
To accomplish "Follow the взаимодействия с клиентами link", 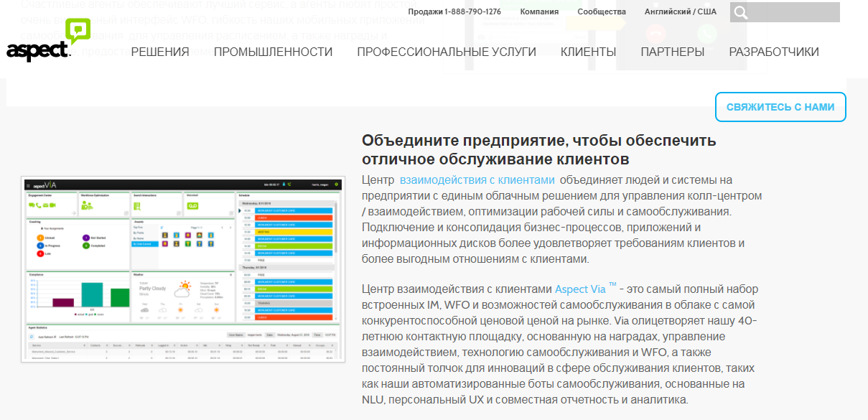I will [x=477, y=180].
